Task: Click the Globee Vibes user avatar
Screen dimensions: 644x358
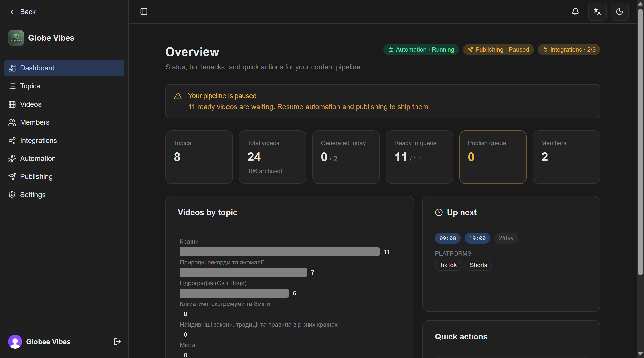Action: tap(15, 342)
